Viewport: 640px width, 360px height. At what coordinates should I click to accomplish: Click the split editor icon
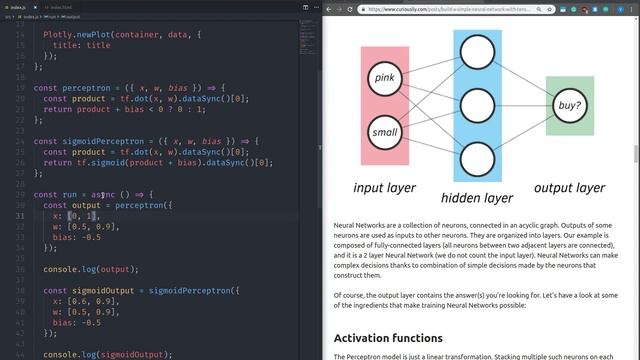(x=305, y=7)
